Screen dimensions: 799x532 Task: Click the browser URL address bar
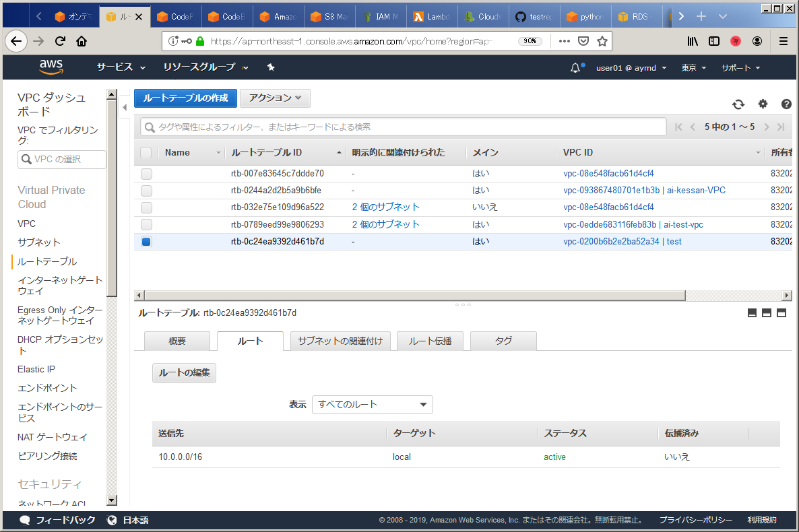tap(352, 41)
